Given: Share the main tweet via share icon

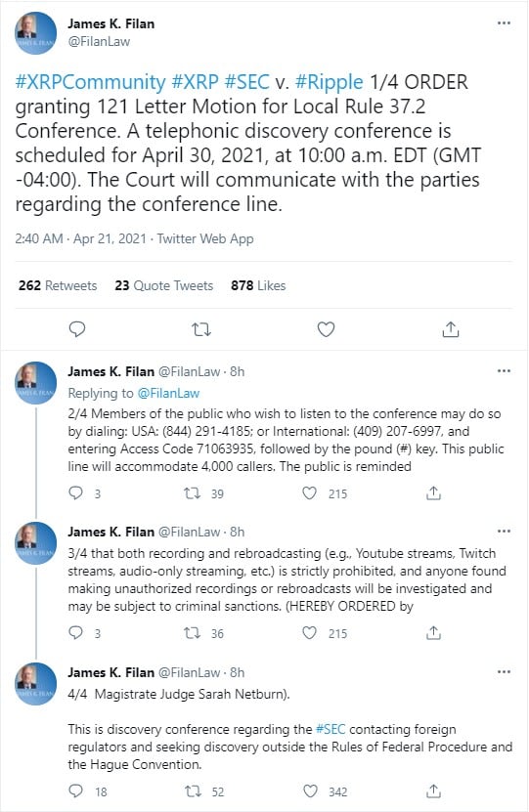Looking at the screenshot, I should 451,329.
